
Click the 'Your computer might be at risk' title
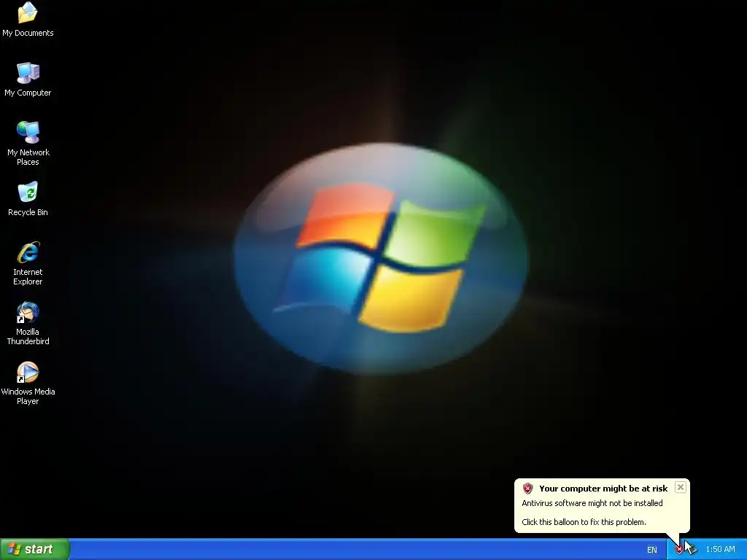click(603, 489)
